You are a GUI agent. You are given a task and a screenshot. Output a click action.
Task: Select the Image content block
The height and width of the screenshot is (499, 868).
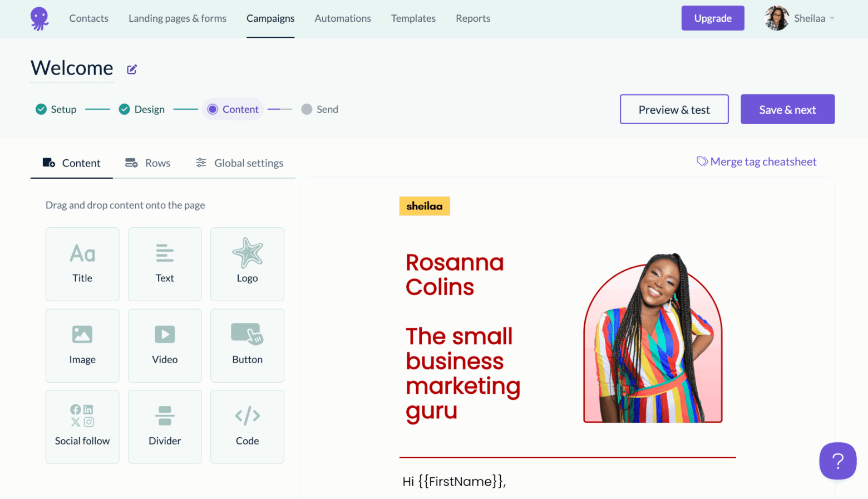[x=82, y=345]
